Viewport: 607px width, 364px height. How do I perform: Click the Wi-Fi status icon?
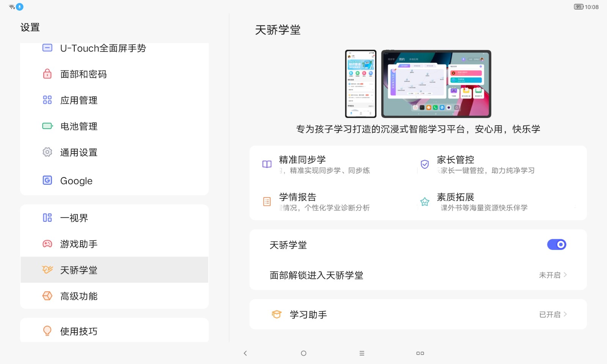pos(12,7)
